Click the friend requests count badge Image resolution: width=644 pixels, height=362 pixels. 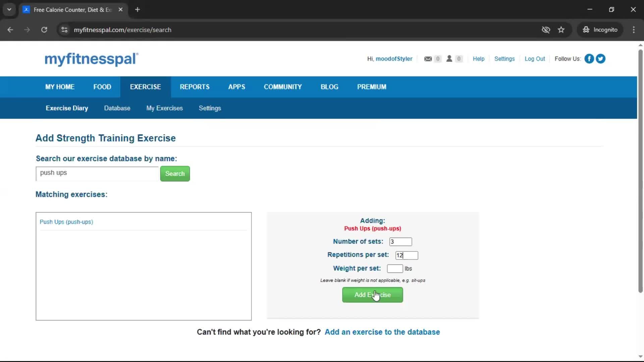(459, 59)
